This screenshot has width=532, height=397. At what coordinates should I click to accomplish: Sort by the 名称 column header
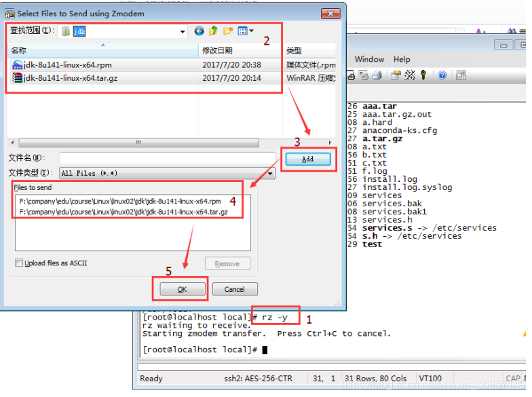[x=103, y=50]
